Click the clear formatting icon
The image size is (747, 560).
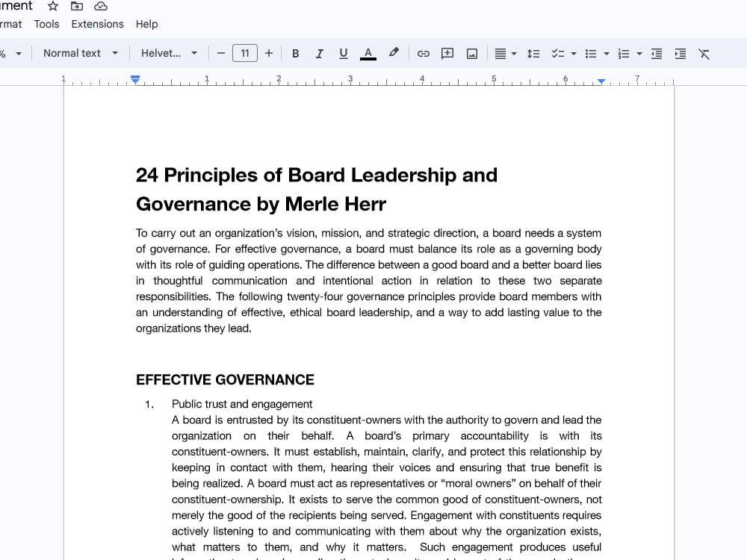pos(704,53)
